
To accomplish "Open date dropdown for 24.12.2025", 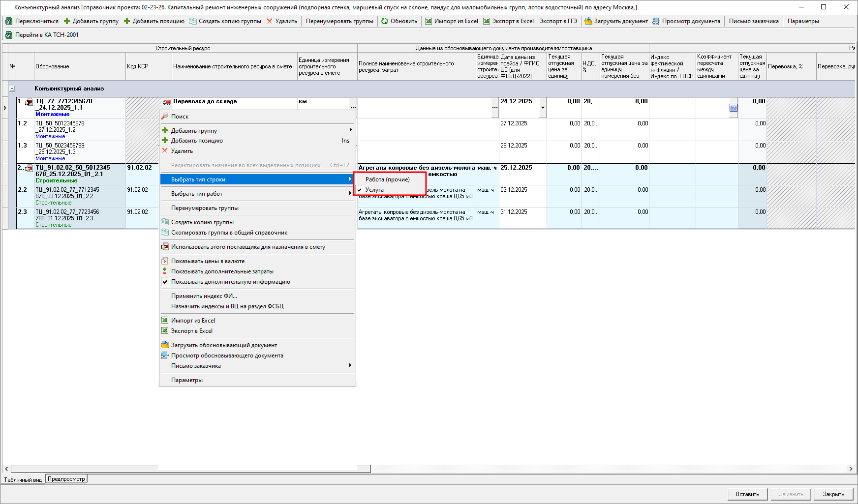I will pyautogui.click(x=543, y=108).
